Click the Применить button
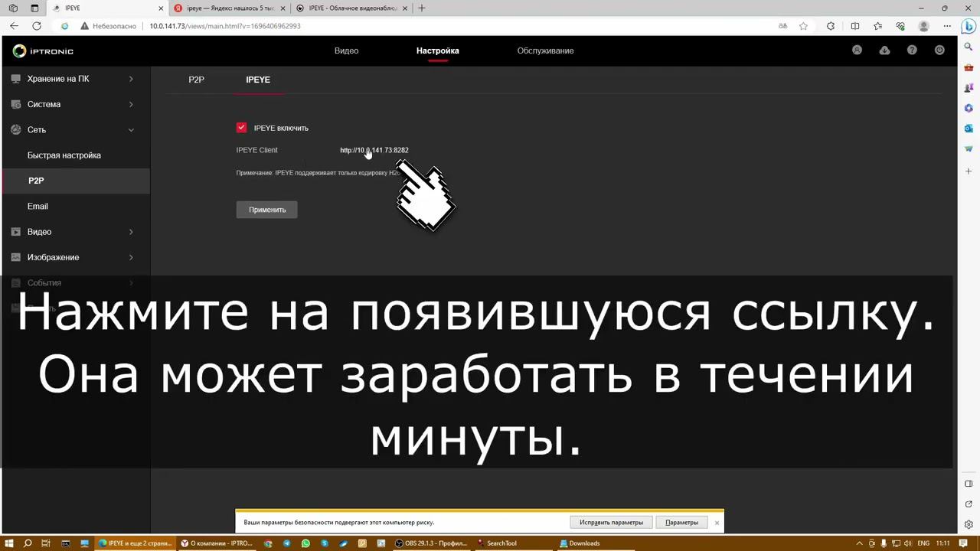 [266, 210]
